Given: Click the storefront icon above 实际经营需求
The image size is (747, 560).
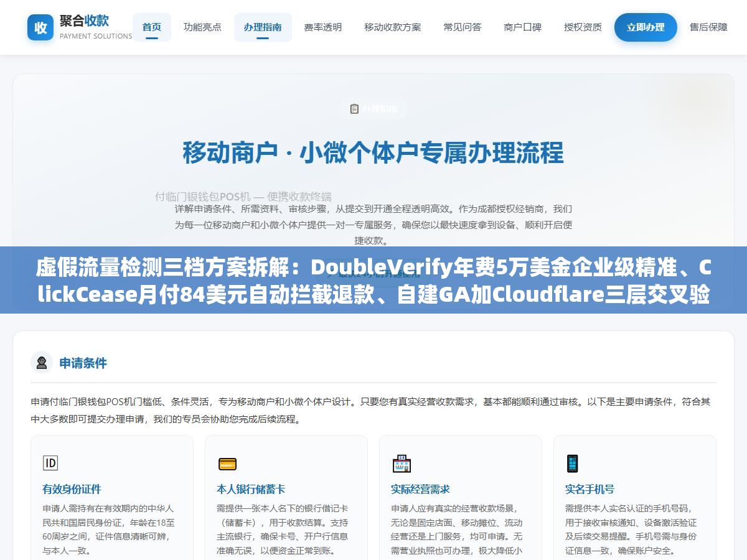Looking at the screenshot, I should (x=402, y=464).
